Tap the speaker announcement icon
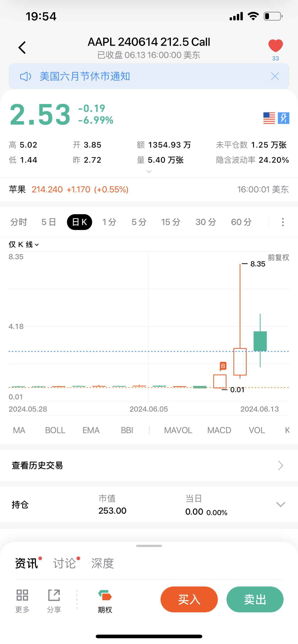The image size is (298, 644). pos(25,77)
